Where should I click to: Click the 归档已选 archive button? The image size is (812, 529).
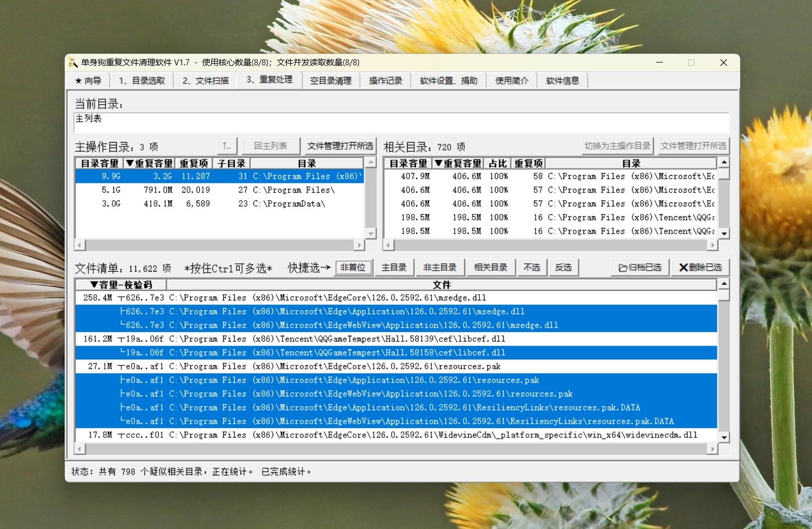[640, 268]
